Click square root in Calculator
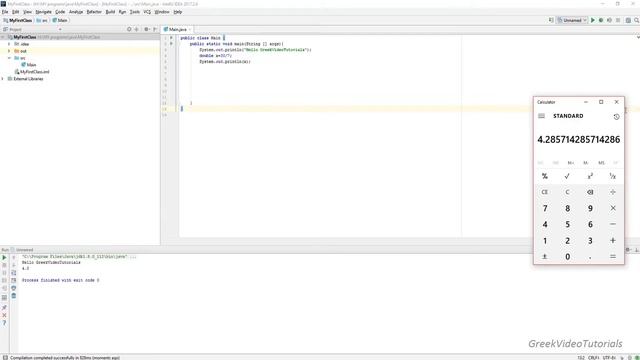 point(567,176)
